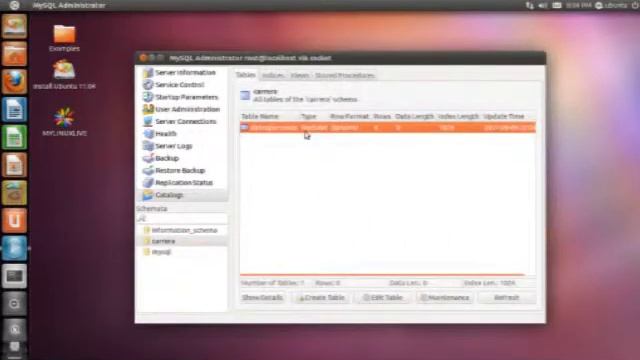640x360 pixels.
Task: Open the Maintenance dialog button
Action: [445, 298]
